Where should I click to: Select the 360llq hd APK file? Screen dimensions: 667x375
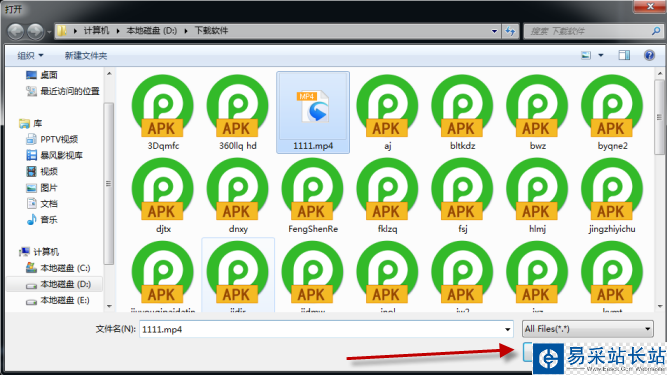click(238, 113)
